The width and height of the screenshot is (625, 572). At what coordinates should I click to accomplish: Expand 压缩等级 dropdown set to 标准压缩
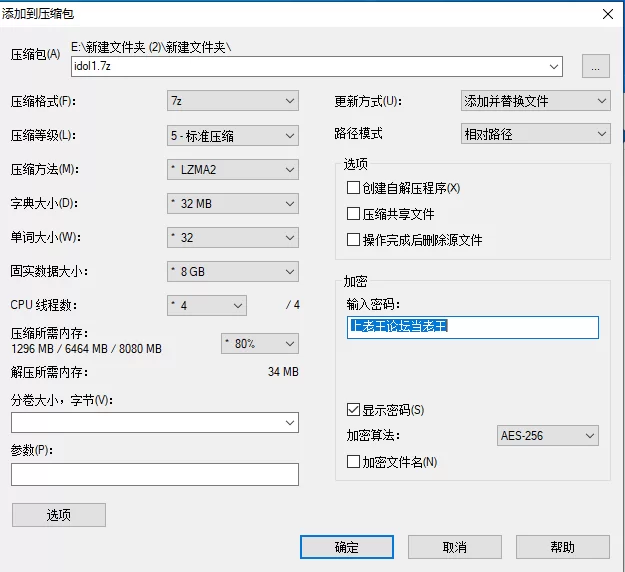click(232, 135)
